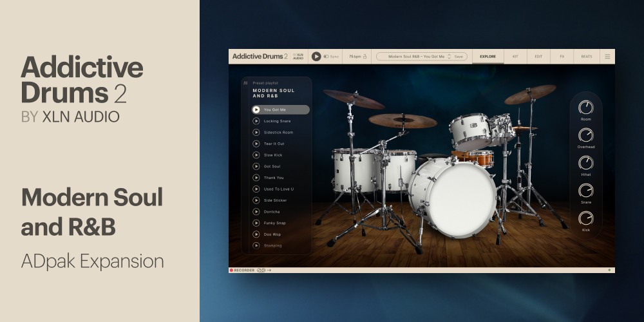Click the Save preset button
The width and height of the screenshot is (644, 322).
click(x=459, y=57)
